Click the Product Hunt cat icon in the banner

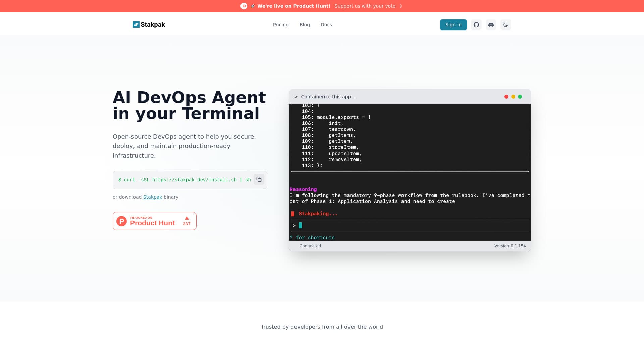[x=243, y=6]
